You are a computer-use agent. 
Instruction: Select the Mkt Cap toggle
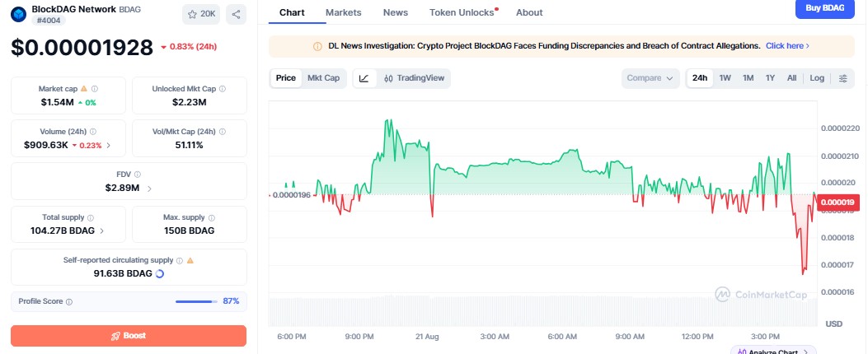click(324, 78)
